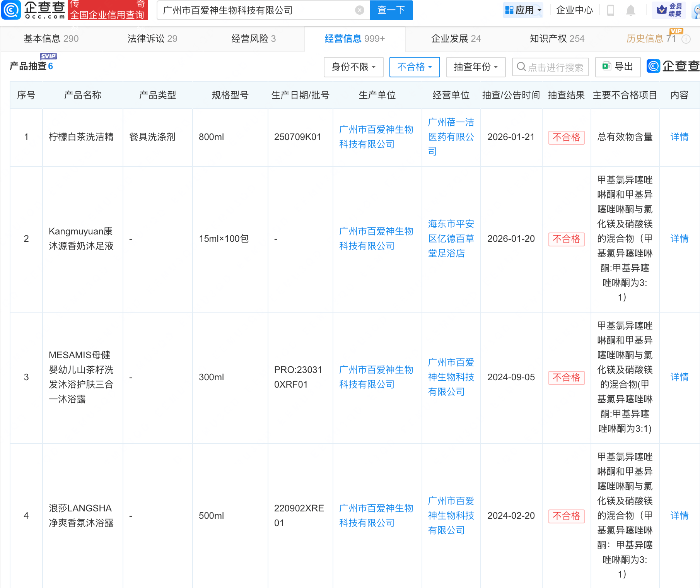Focus the 点击进行搜索 filter search field
700x588 pixels.
(550, 67)
